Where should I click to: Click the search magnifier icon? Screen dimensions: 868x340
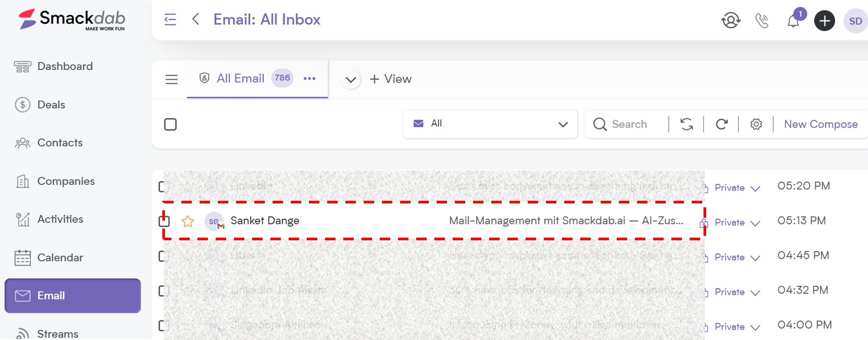[x=600, y=124]
